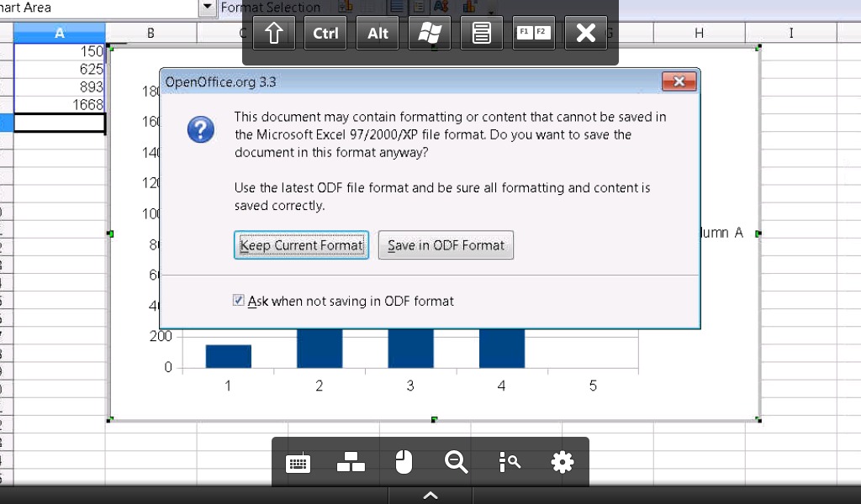861x504 pixels.
Task: Click the cell containing 150
Action: coord(60,51)
